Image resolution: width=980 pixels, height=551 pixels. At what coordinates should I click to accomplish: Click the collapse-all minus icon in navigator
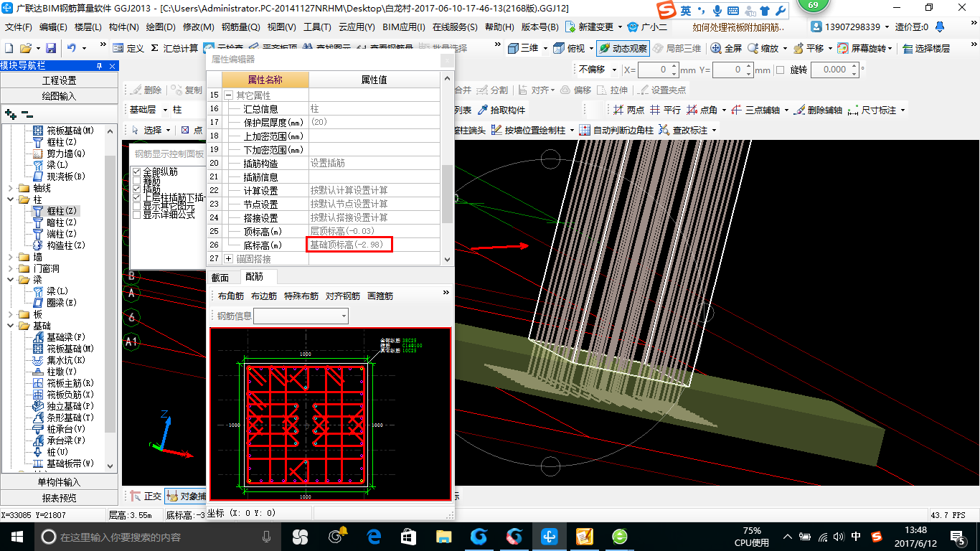click(x=27, y=114)
